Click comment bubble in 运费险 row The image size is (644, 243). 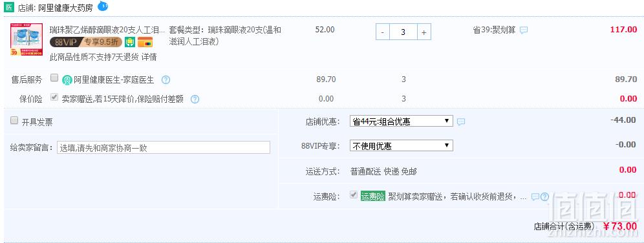535,196
